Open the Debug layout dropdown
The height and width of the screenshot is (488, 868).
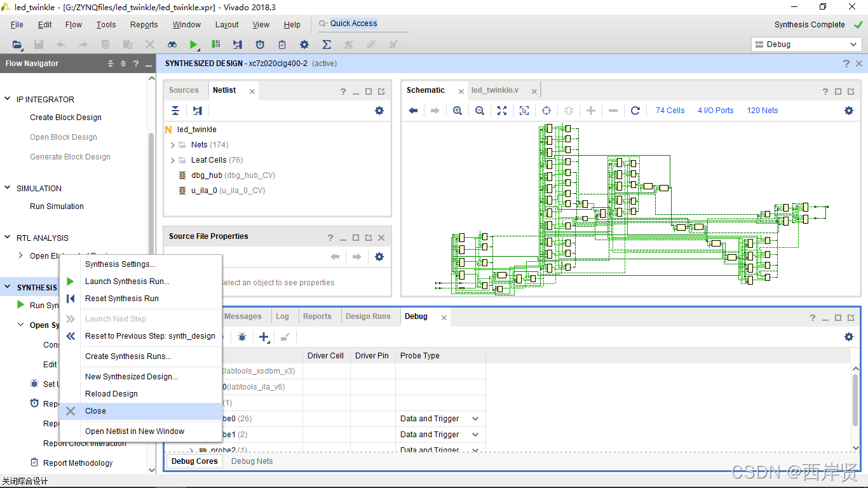tap(806, 44)
